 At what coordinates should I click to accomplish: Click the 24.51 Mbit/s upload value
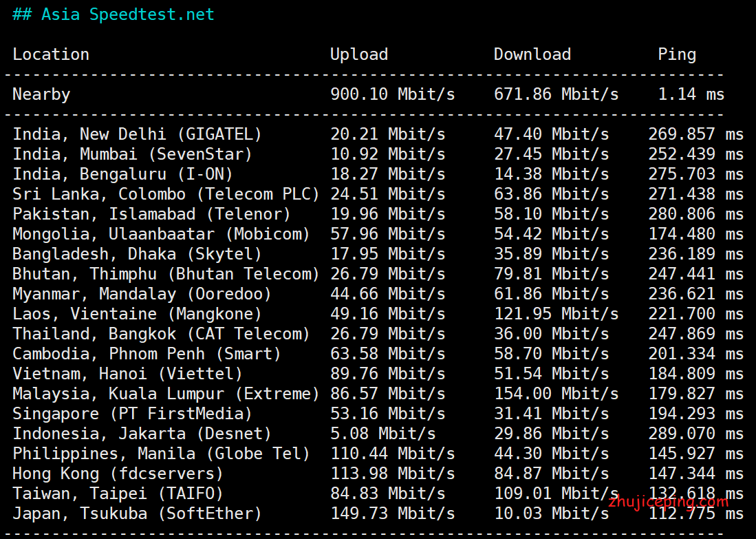[x=388, y=194]
